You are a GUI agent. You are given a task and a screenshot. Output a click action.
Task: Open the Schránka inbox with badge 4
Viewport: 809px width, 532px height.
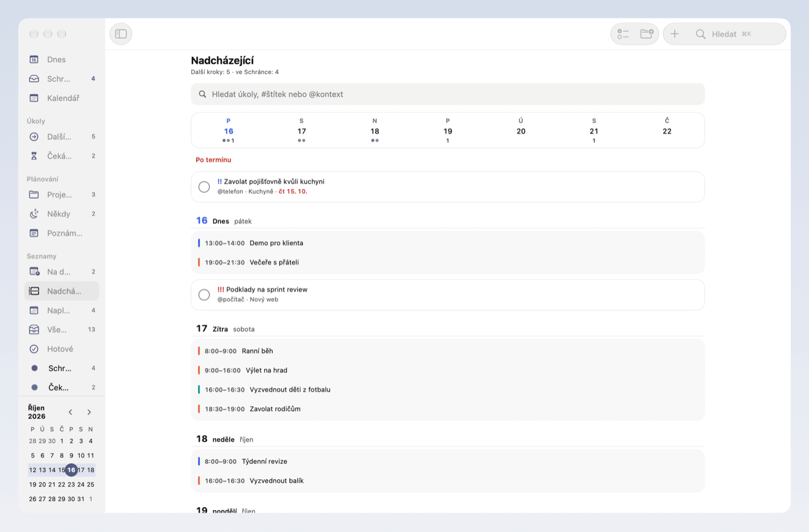(x=62, y=78)
